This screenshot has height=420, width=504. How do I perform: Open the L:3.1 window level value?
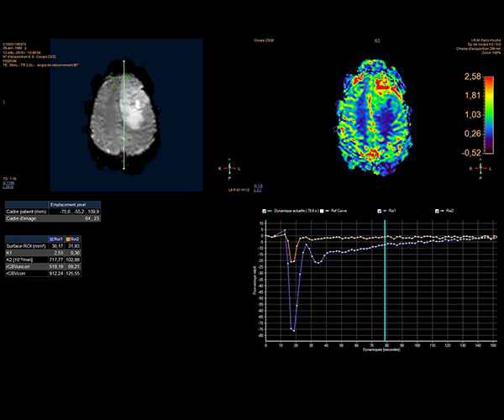(x=258, y=189)
